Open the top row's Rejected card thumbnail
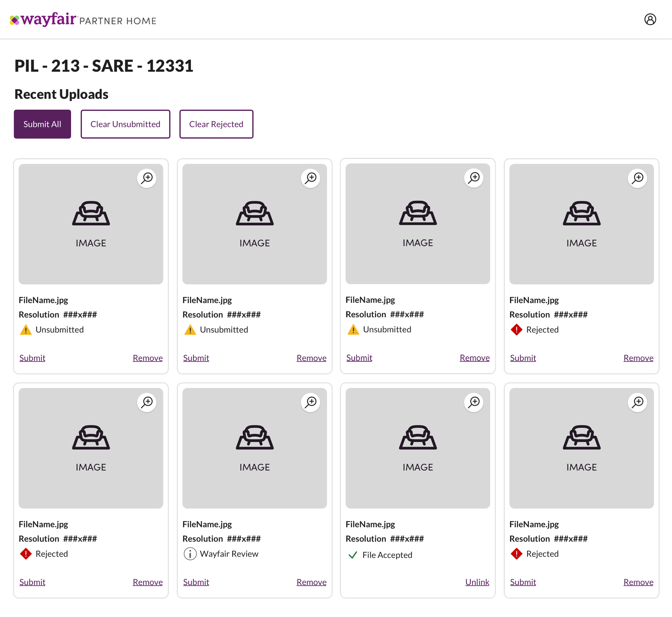 coord(582,224)
